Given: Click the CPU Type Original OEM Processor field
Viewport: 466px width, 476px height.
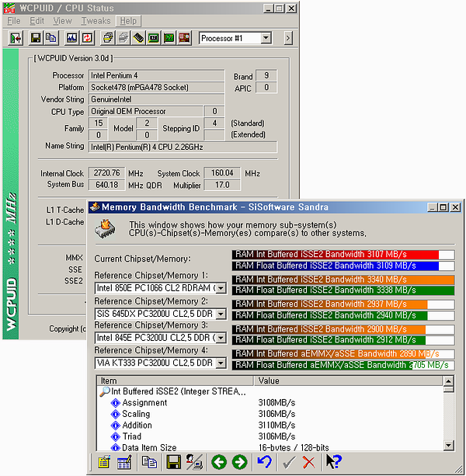Looking at the screenshot, I should point(146,111).
